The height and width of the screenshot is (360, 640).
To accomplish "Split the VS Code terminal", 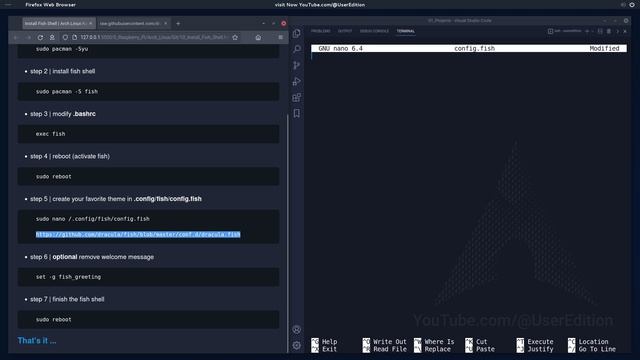I will 600,31.
